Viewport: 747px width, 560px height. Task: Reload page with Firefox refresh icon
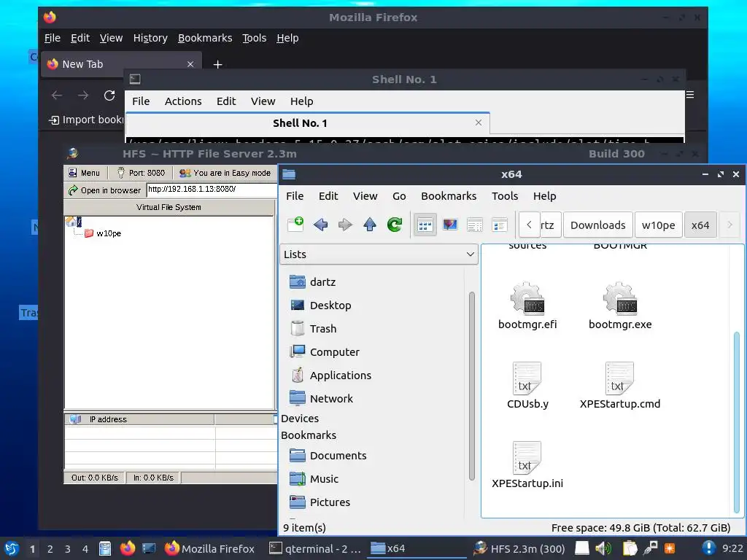click(x=109, y=96)
